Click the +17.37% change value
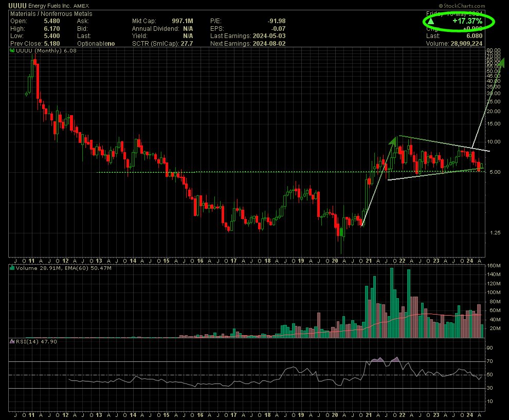509x420 pixels. pos(467,22)
